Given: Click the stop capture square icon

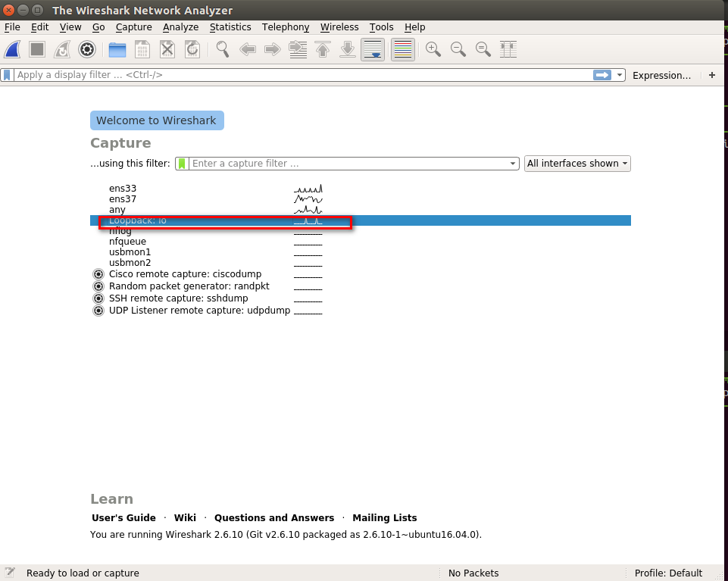Looking at the screenshot, I should pos(37,49).
